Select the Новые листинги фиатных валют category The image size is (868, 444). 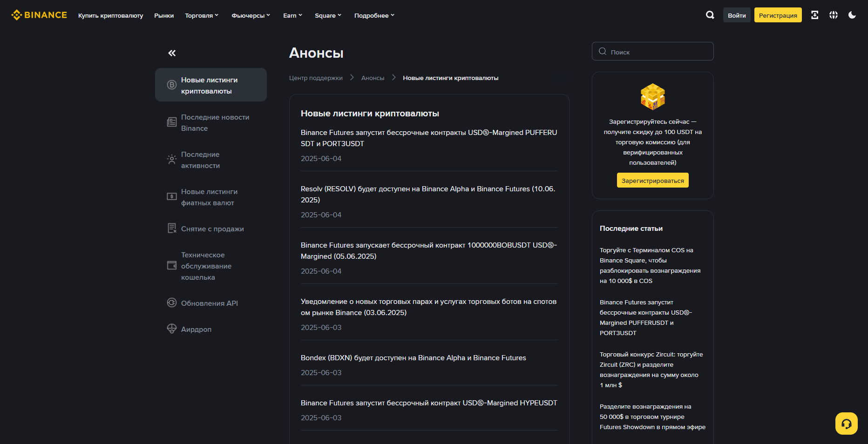tap(211, 196)
